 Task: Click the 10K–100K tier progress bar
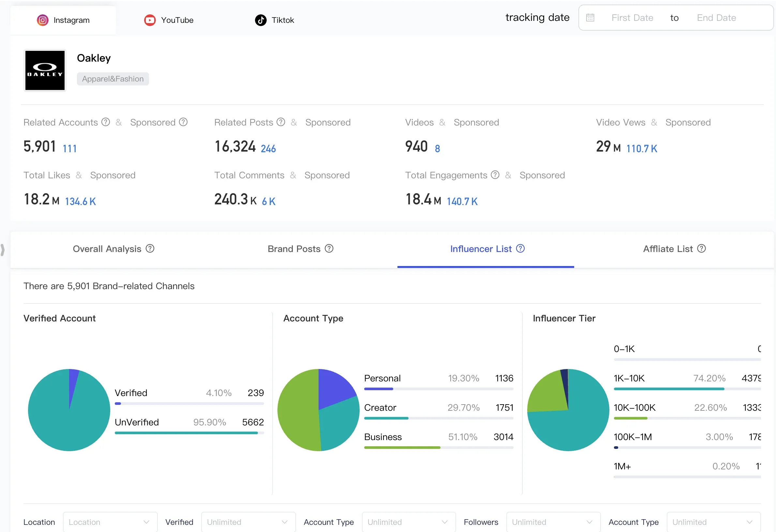pyautogui.click(x=687, y=418)
